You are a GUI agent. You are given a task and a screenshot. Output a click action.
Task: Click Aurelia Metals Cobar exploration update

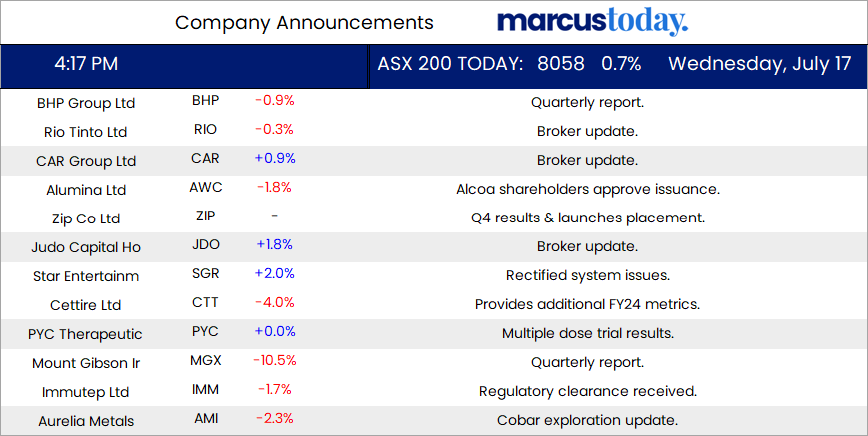point(587,420)
